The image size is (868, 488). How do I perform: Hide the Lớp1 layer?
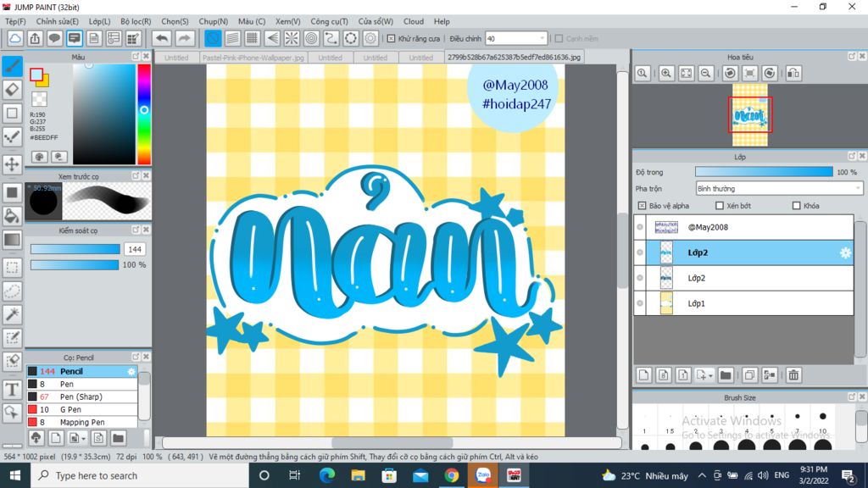coord(640,303)
